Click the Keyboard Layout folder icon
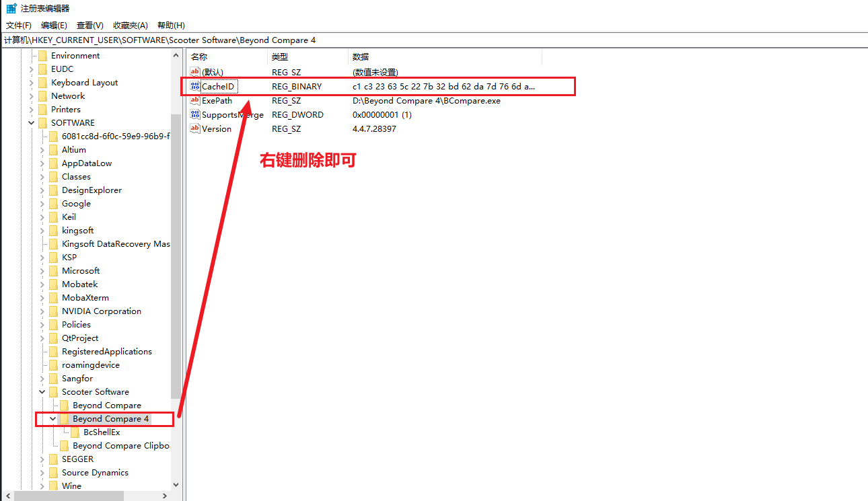868x501 pixels. point(43,83)
